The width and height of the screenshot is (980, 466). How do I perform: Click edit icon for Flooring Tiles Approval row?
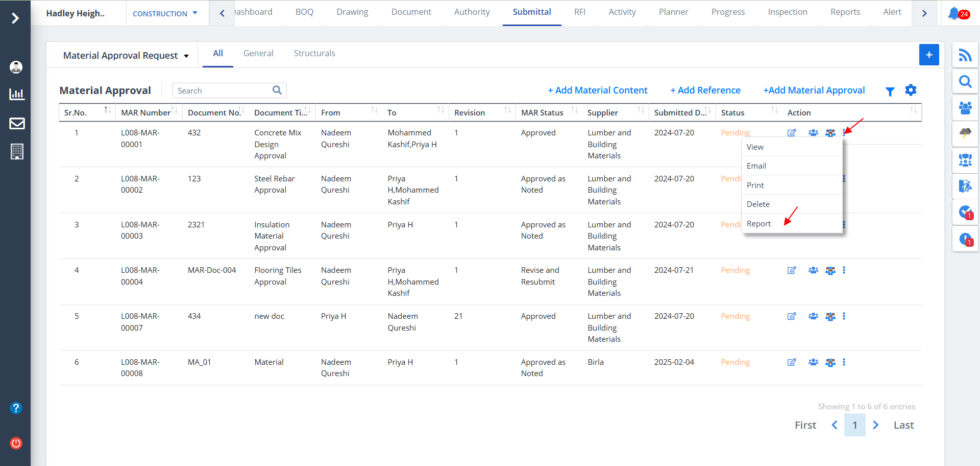point(792,270)
